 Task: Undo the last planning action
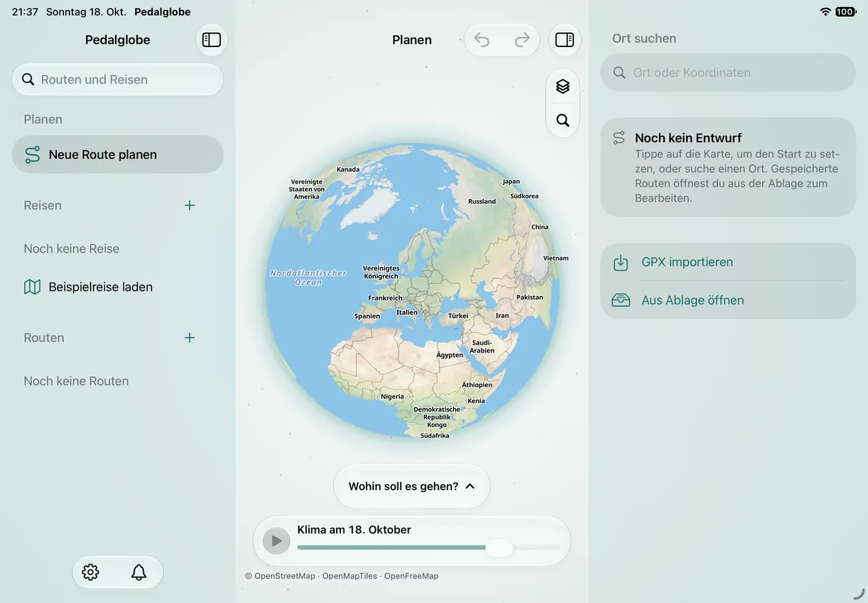[x=482, y=40]
